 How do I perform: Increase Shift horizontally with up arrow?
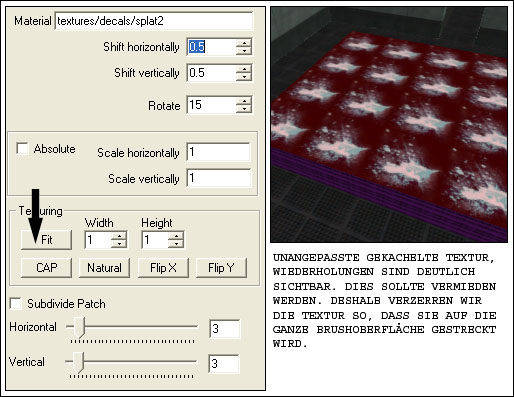(x=244, y=43)
